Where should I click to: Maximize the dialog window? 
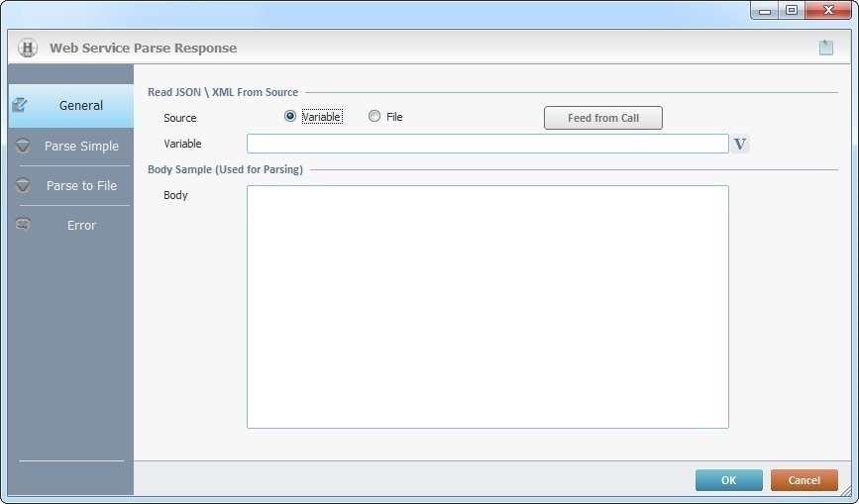pyautogui.click(x=792, y=10)
